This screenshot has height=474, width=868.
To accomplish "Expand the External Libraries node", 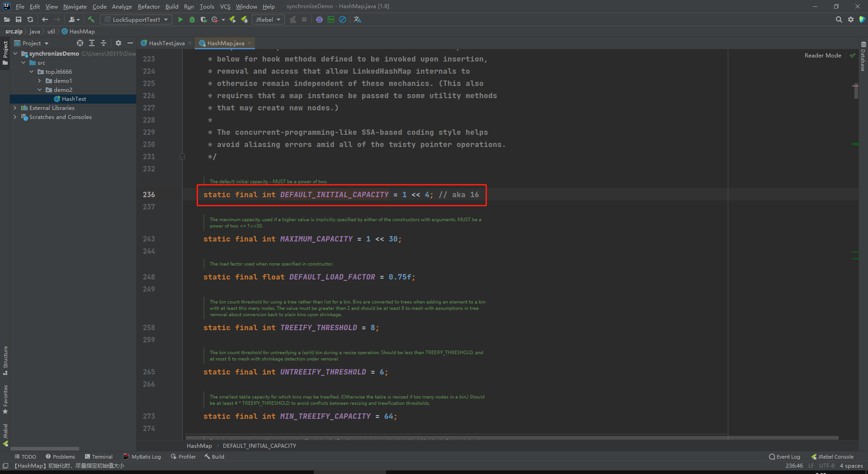I will pos(15,108).
